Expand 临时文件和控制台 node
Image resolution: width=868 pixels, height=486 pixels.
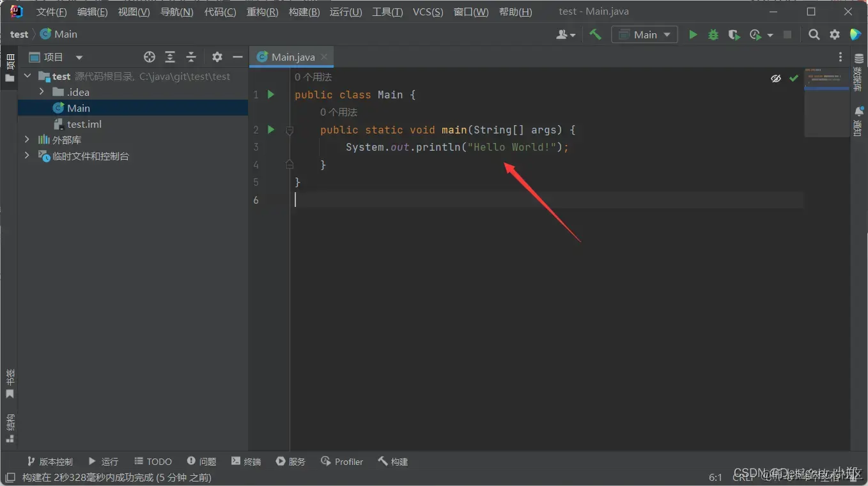[27, 156]
